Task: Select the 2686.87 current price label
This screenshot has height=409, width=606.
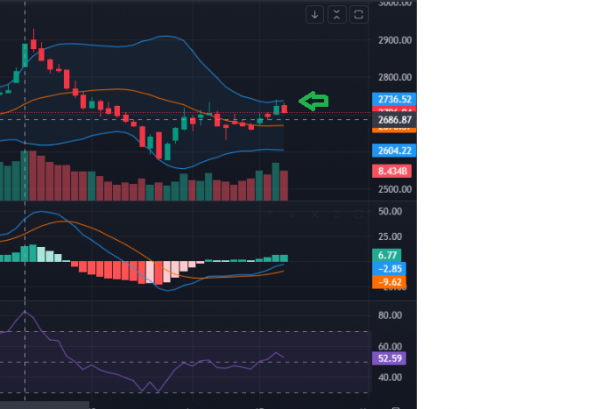Action: [x=391, y=120]
